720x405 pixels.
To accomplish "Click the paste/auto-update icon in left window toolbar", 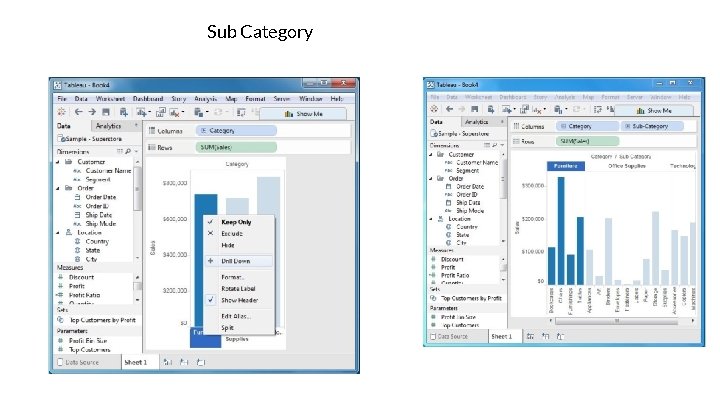I will 198,112.
